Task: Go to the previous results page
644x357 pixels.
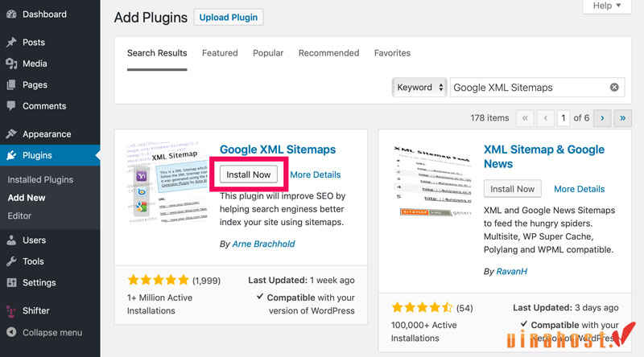Action: 546,118
